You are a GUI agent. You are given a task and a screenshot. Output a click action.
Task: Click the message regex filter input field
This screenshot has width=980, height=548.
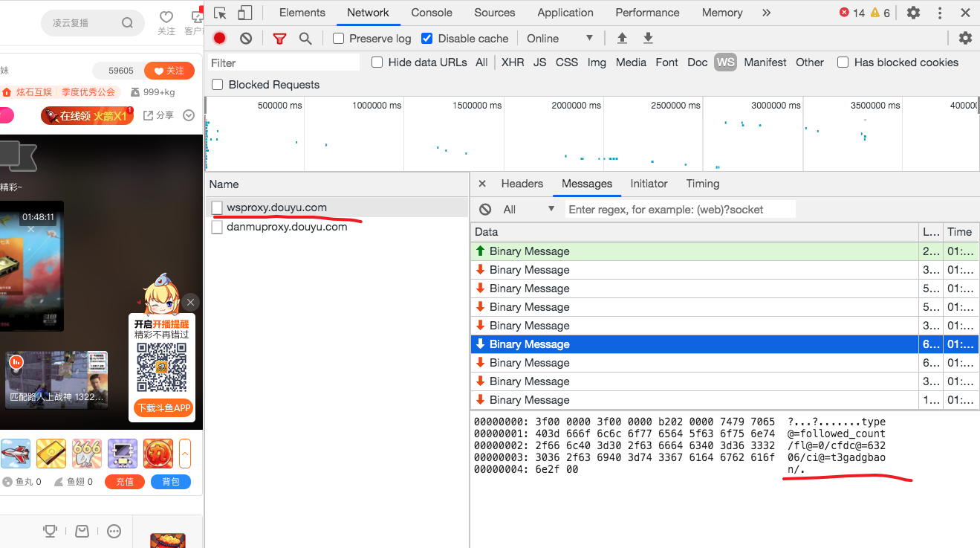680,210
